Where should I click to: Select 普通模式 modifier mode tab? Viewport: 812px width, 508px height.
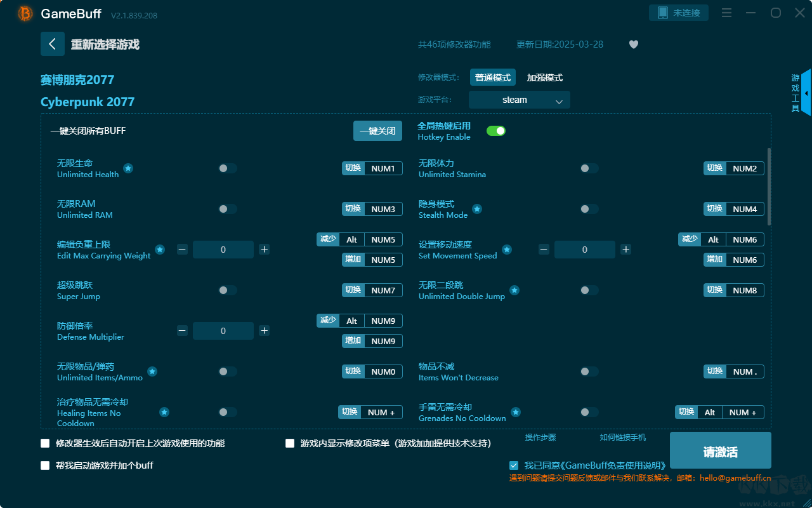(x=493, y=77)
